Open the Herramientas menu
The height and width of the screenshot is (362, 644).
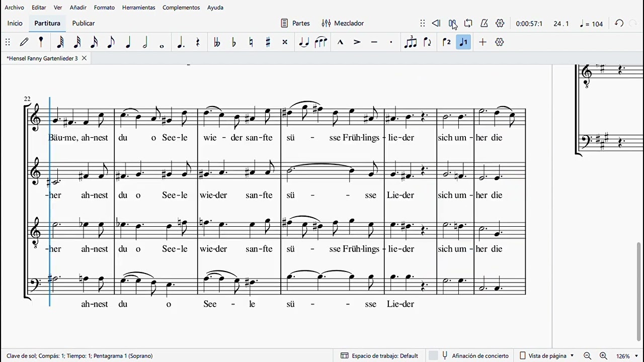(x=138, y=8)
